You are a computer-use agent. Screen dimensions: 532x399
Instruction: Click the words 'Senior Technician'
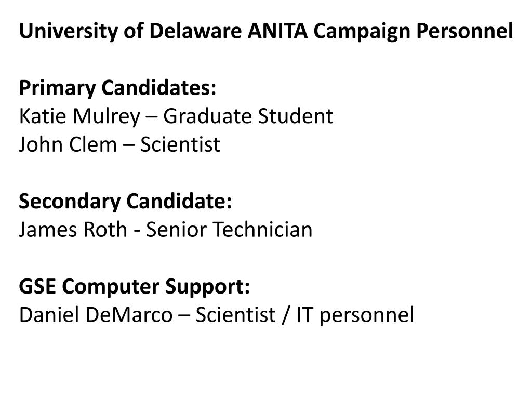click(x=229, y=229)
